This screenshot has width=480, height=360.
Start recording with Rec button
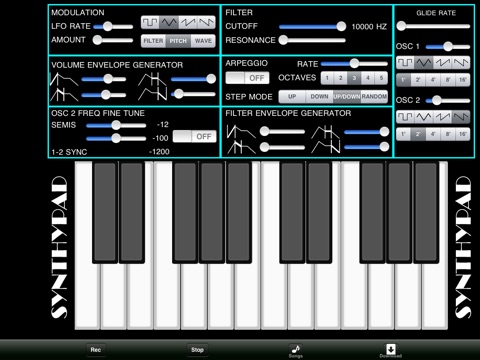tap(96, 350)
